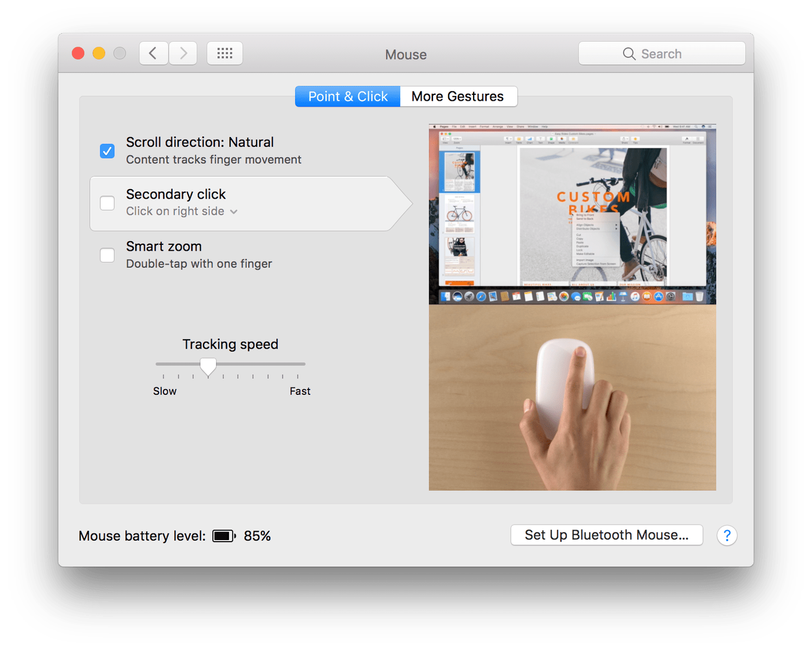Image resolution: width=812 pixels, height=650 pixels.
Task: Close the Mouse window with the red button
Action: click(78, 53)
